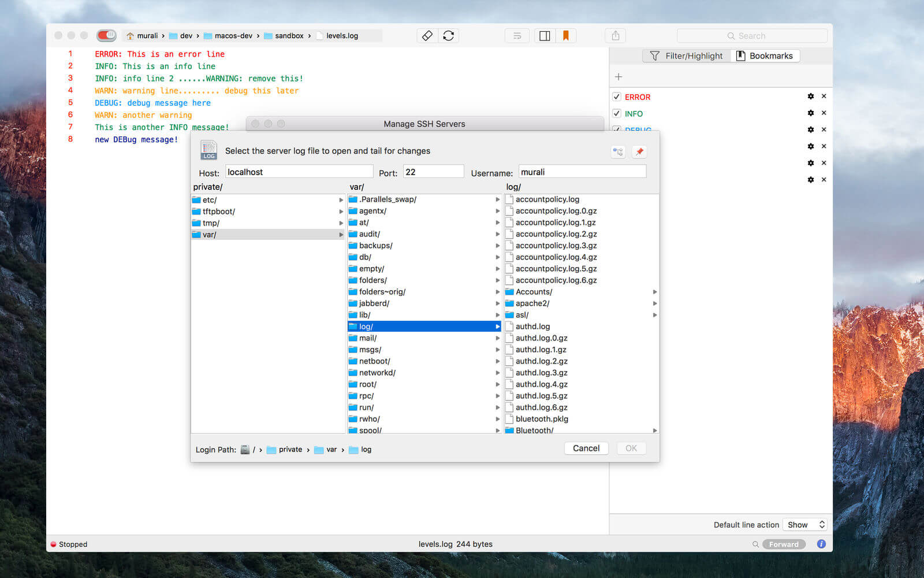Expand the asl/ folder arrow

(655, 315)
